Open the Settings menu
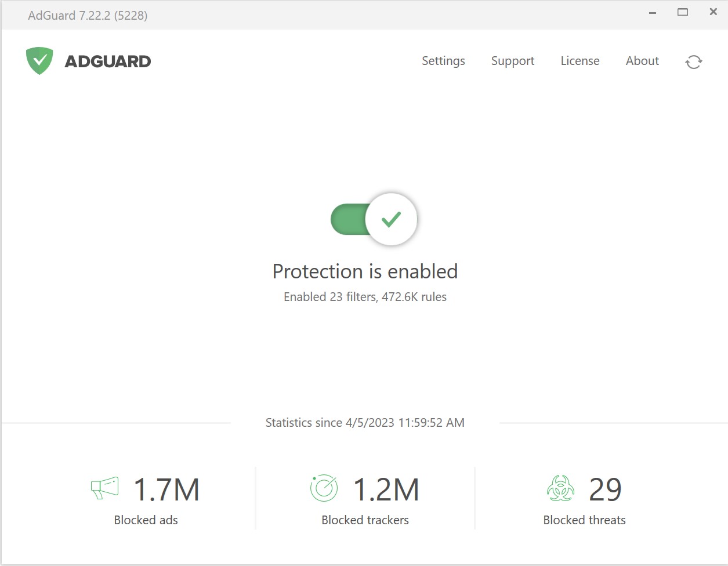728x566 pixels. point(443,60)
